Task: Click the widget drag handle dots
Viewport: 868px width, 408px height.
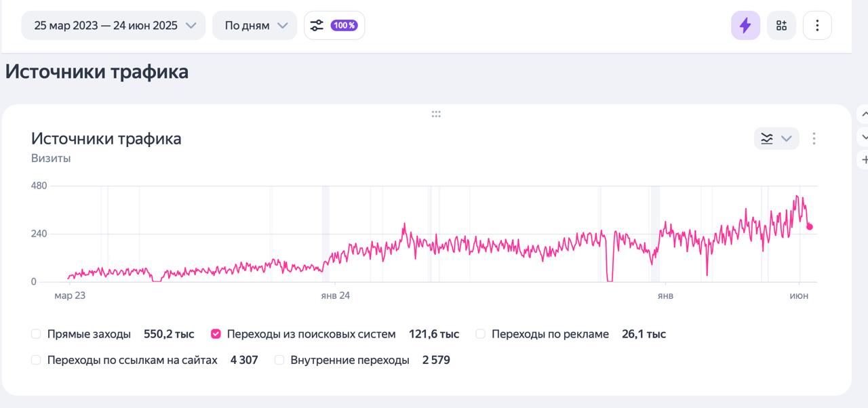Action: (436, 113)
